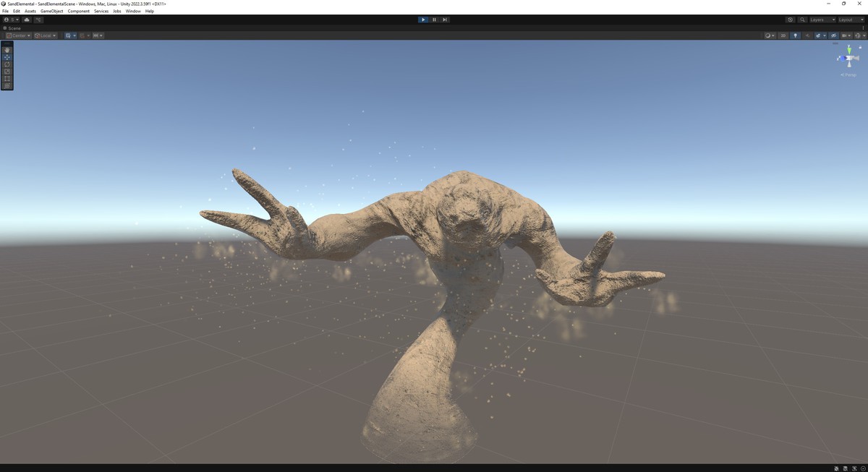Expand the Center pivot mode dropdown

tap(18, 35)
